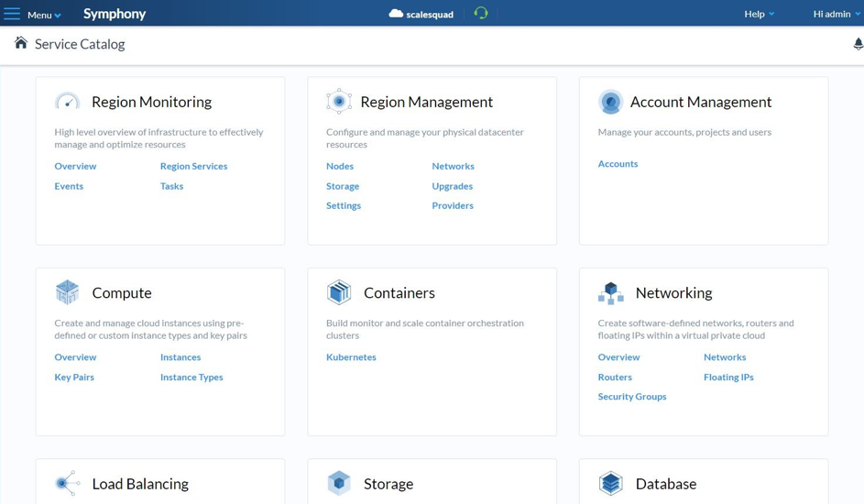Viewport: 864px width, 504px height.
Task: Open Overview under Region Monitoring
Action: click(x=75, y=166)
